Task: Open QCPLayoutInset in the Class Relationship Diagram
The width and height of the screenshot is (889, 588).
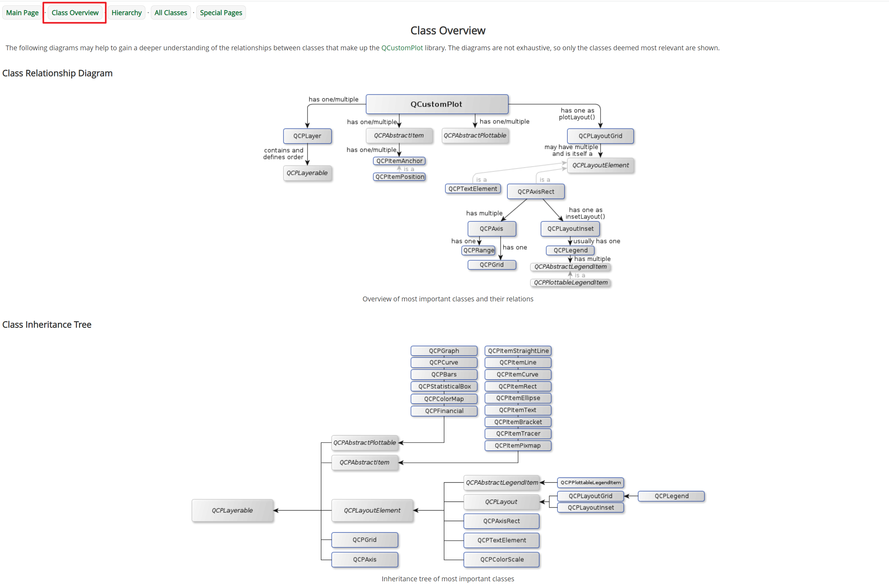Action: click(x=570, y=228)
